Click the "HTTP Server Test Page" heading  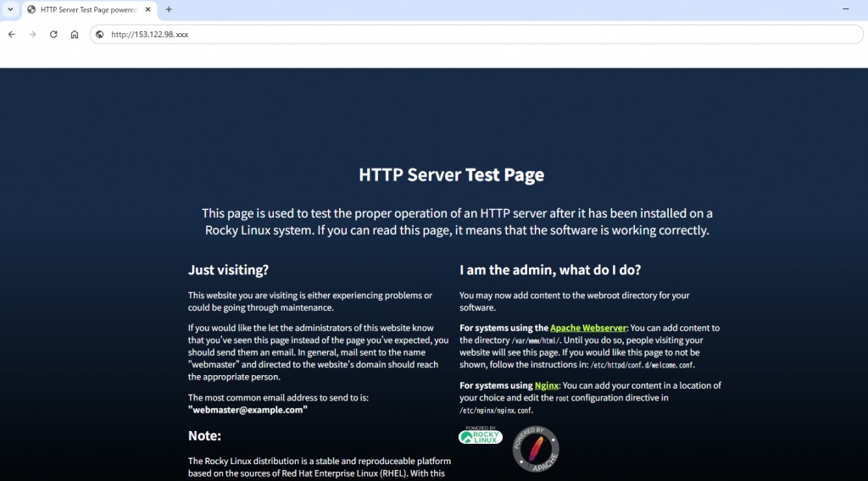tap(451, 174)
